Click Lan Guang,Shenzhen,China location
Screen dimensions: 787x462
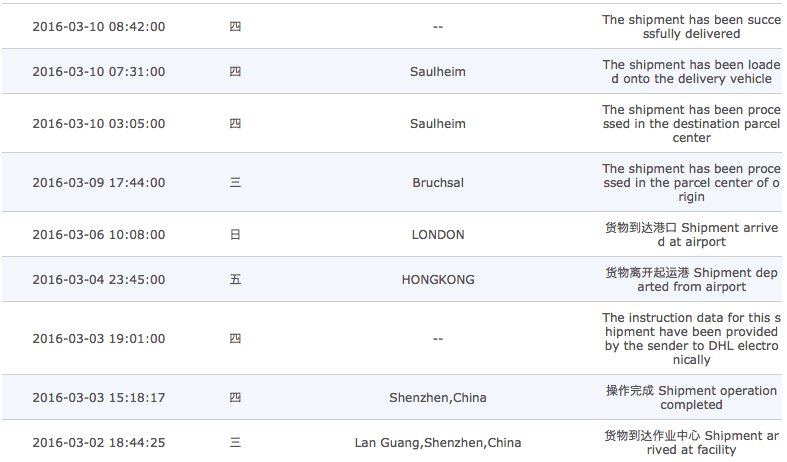tap(438, 443)
